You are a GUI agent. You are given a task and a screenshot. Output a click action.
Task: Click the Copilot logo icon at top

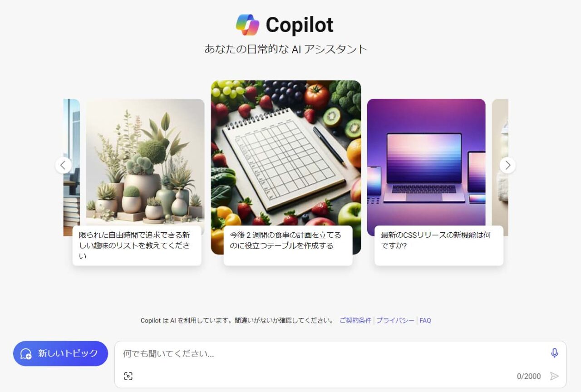click(247, 25)
